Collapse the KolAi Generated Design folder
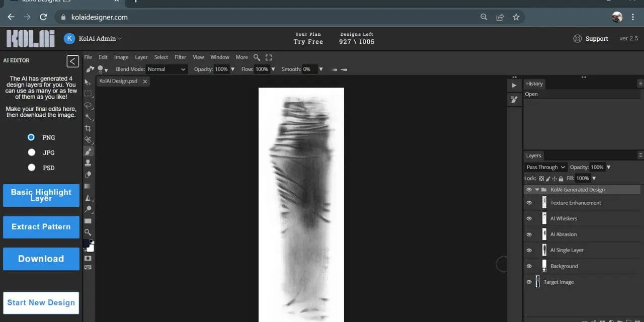This screenshot has width=644, height=322. [x=537, y=190]
